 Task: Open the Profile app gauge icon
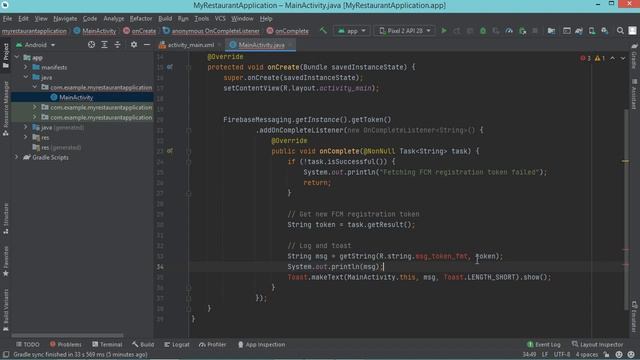tap(509, 31)
